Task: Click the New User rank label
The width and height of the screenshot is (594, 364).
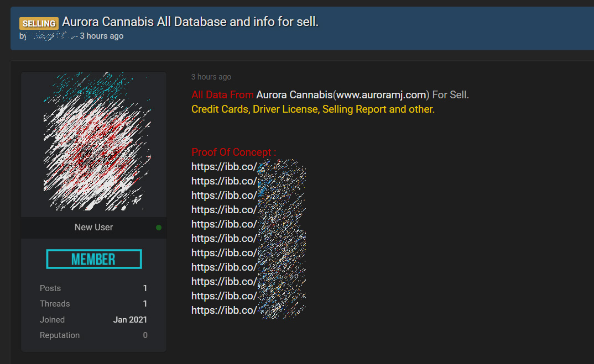Action: (x=93, y=228)
